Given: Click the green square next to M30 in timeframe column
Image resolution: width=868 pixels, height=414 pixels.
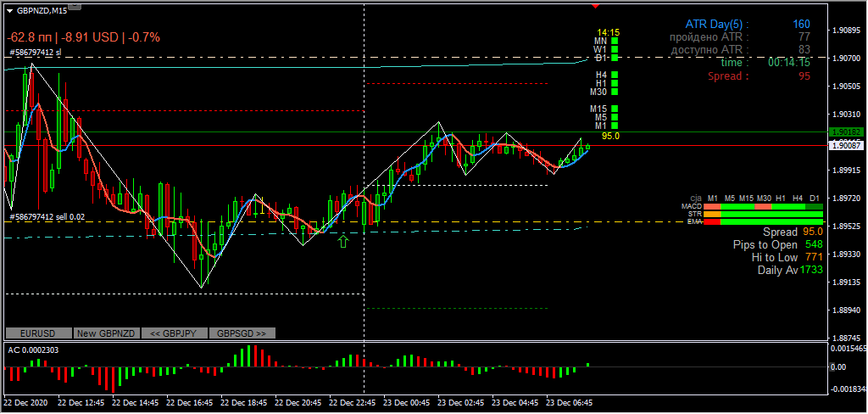Looking at the screenshot, I should pyautogui.click(x=615, y=92).
